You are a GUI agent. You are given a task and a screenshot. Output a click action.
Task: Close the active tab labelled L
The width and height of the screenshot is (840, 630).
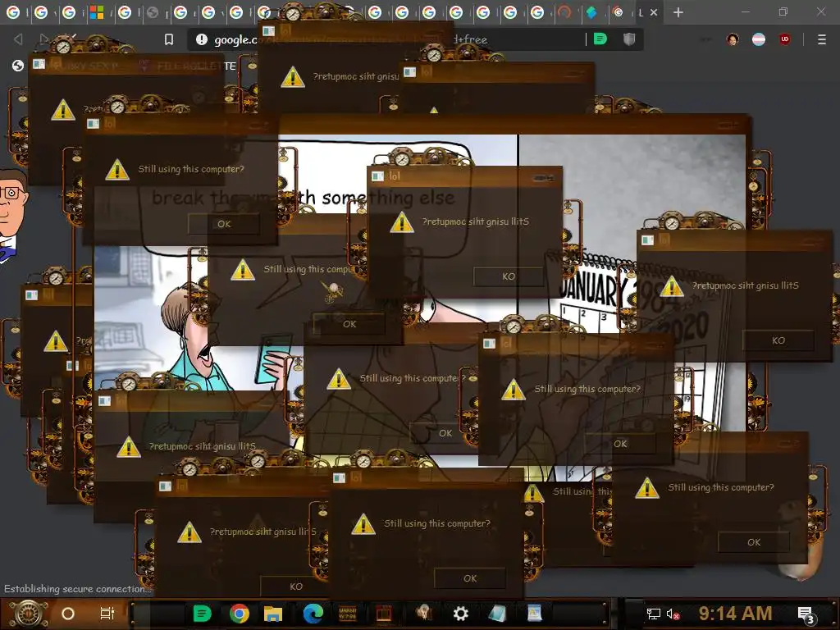click(x=654, y=12)
